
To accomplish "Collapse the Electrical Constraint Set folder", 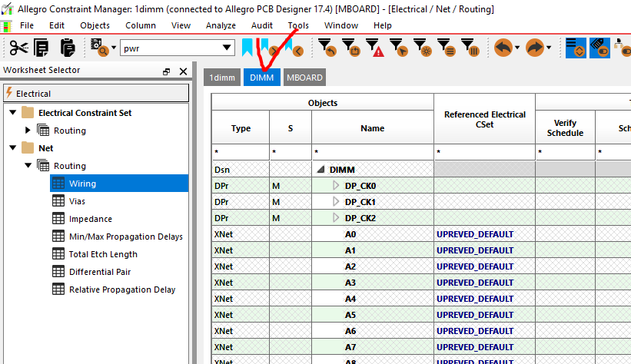I will coord(13,113).
